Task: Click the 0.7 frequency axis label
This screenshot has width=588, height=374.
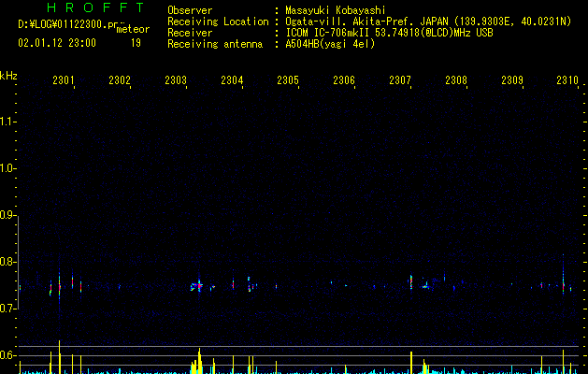Action: (7, 309)
